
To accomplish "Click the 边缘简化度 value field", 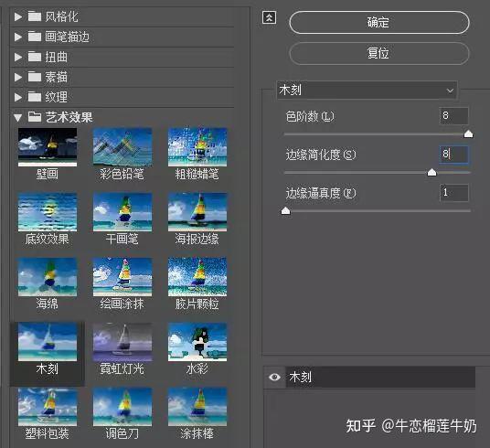I will click(453, 155).
